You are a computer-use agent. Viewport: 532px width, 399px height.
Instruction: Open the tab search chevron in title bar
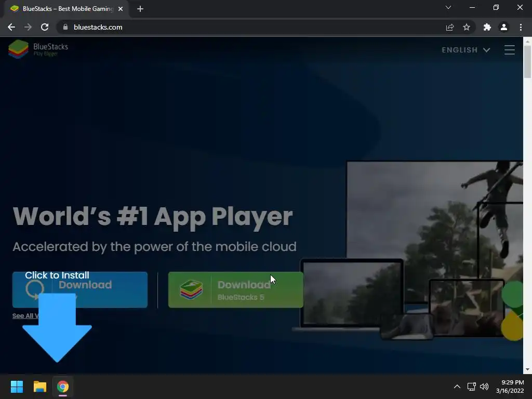click(x=448, y=7)
